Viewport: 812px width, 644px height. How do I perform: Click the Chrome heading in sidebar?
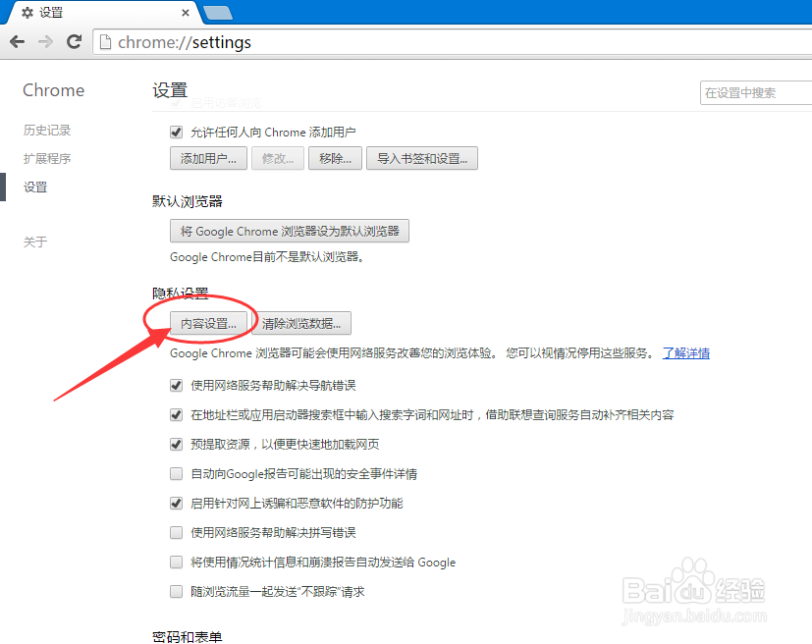pos(53,90)
